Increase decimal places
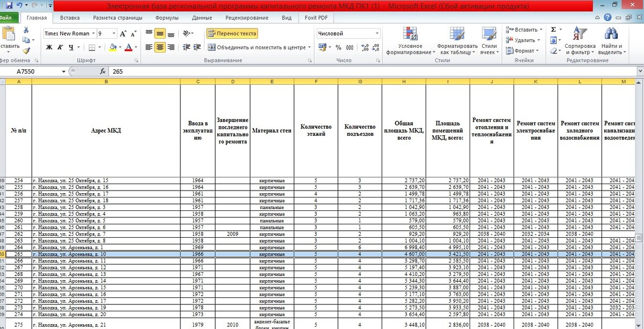Viewport: 644px width, 329px height. pyautogui.click(x=365, y=47)
